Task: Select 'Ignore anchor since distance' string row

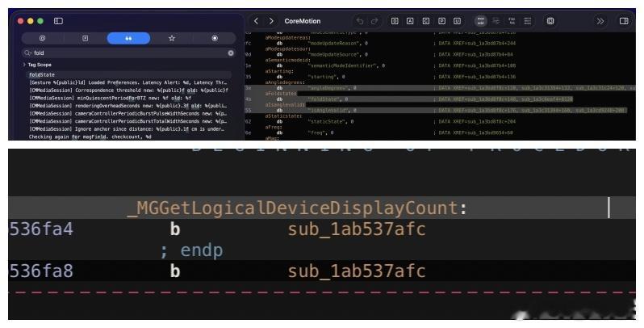Action: pyautogui.click(x=128, y=129)
